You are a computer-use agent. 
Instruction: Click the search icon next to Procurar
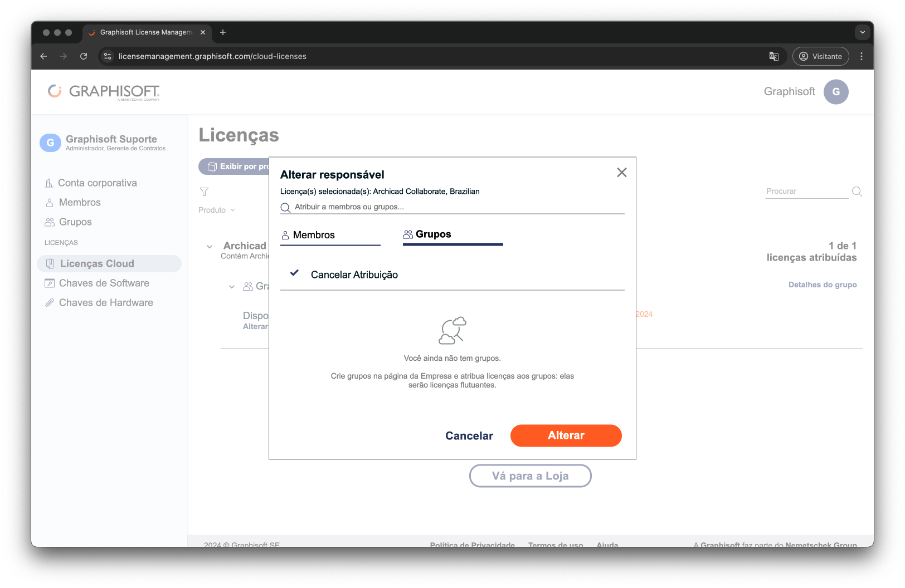pyautogui.click(x=857, y=192)
